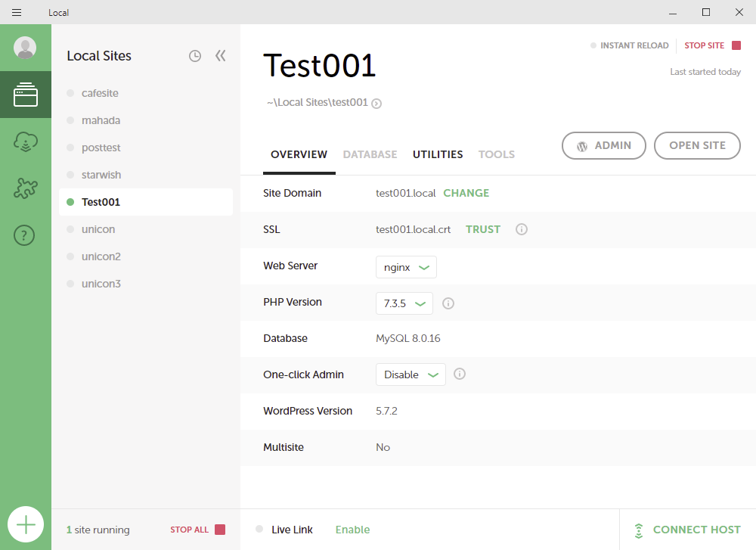The height and width of the screenshot is (550, 756).
Task: Select the unicon3 site
Action: (146, 284)
